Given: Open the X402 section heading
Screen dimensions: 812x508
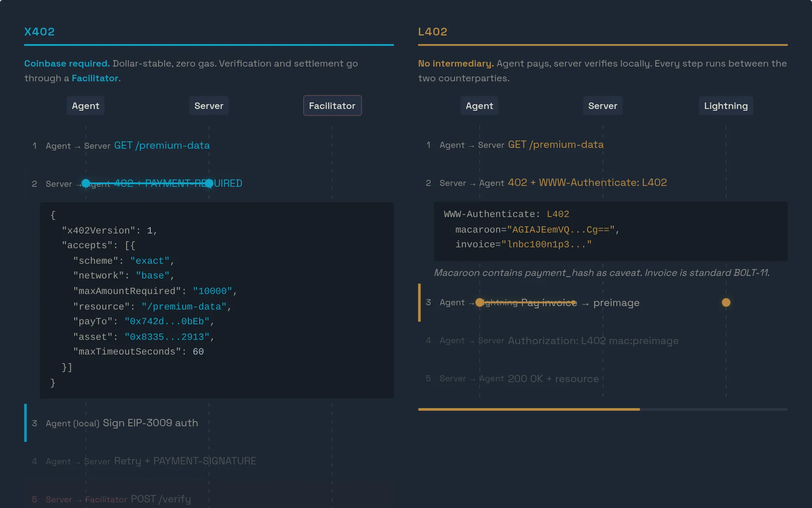Looking at the screenshot, I should point(39,32).
